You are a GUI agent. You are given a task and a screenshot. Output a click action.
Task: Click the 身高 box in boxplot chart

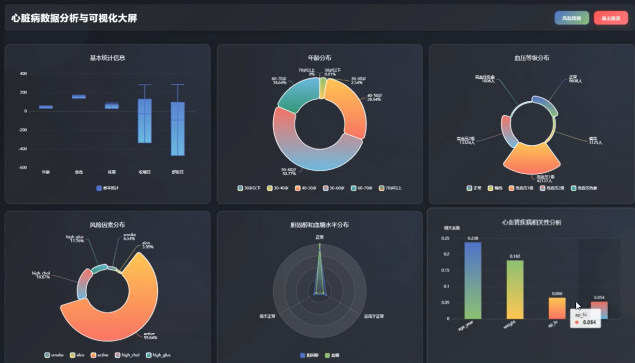click(79, 96)
